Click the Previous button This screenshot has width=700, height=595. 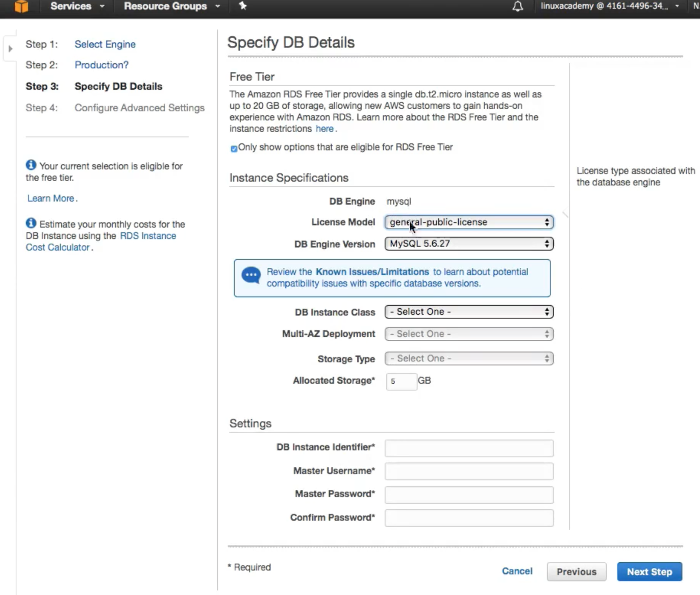pyautogui.click(x=576, y=572)
